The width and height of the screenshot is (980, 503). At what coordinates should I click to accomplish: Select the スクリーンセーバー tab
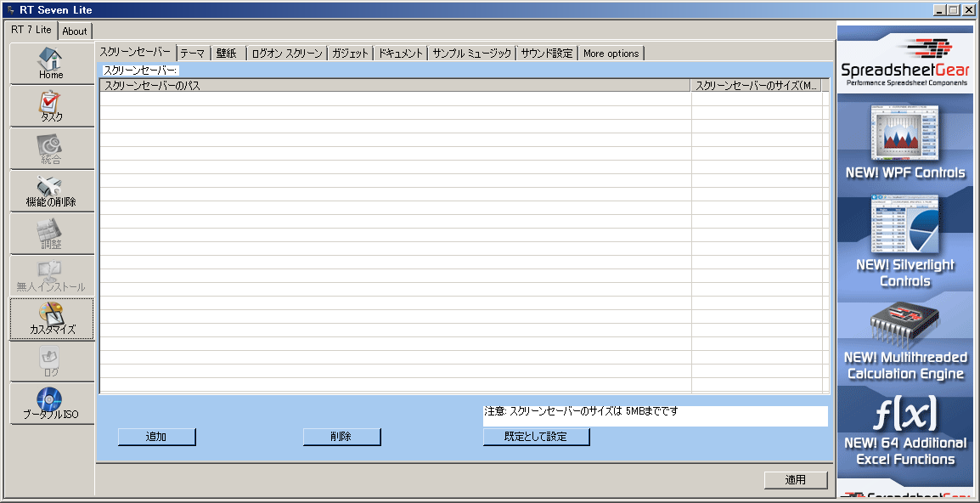[135, 52]
